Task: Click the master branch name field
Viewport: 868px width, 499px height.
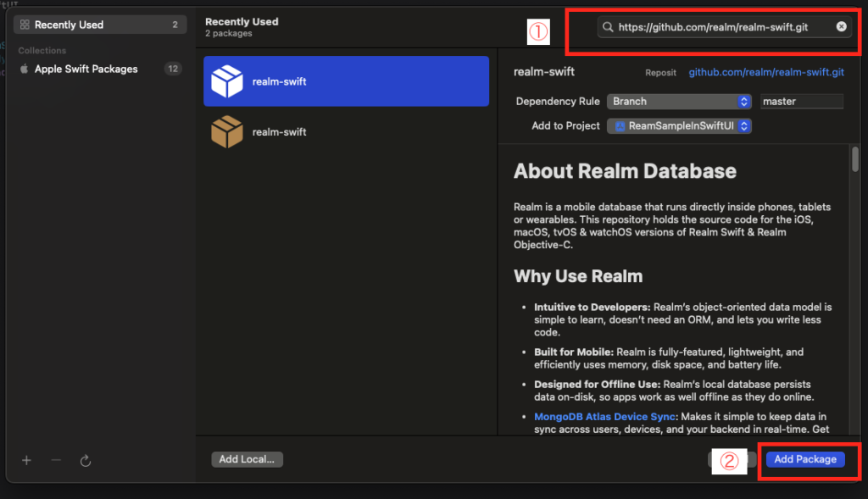Action: [x=801, y=102]
